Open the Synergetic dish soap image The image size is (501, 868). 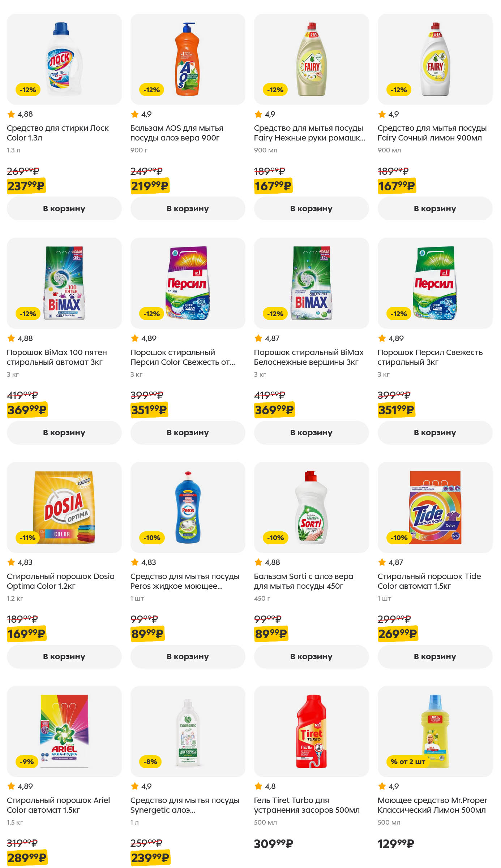point(188,731)
